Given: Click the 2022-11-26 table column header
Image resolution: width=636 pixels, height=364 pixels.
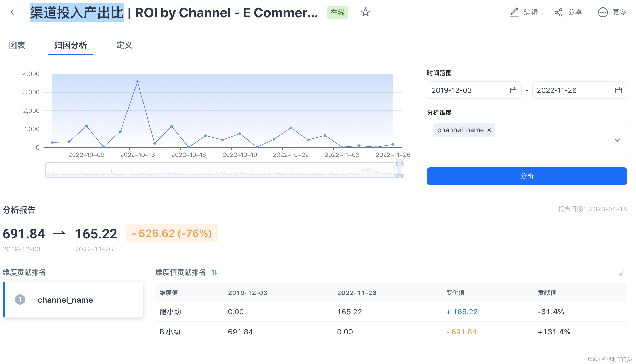Looking at the screenshot, I should pyautogui.click(x=357, y=293).
